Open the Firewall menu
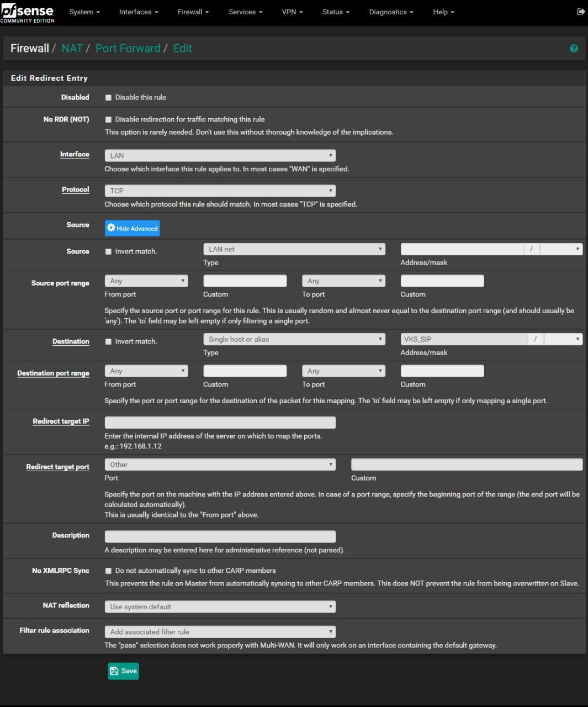The height and width of the screenshot is (707, 588). point(193,12)
